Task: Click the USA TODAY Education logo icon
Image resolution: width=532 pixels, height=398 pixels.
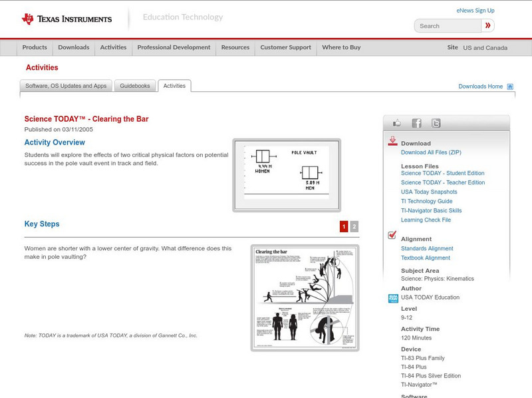Action: (x=393, y=298)
